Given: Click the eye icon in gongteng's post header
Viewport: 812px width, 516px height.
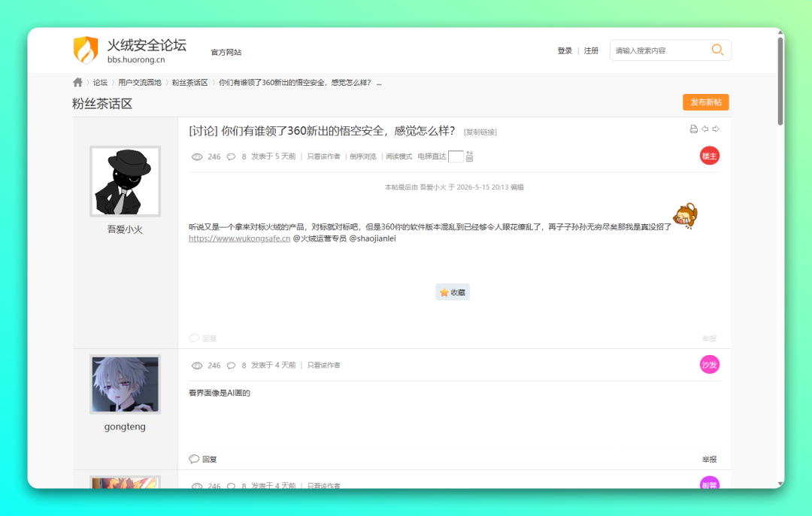Looking at the screenshot, I should 197,366.
